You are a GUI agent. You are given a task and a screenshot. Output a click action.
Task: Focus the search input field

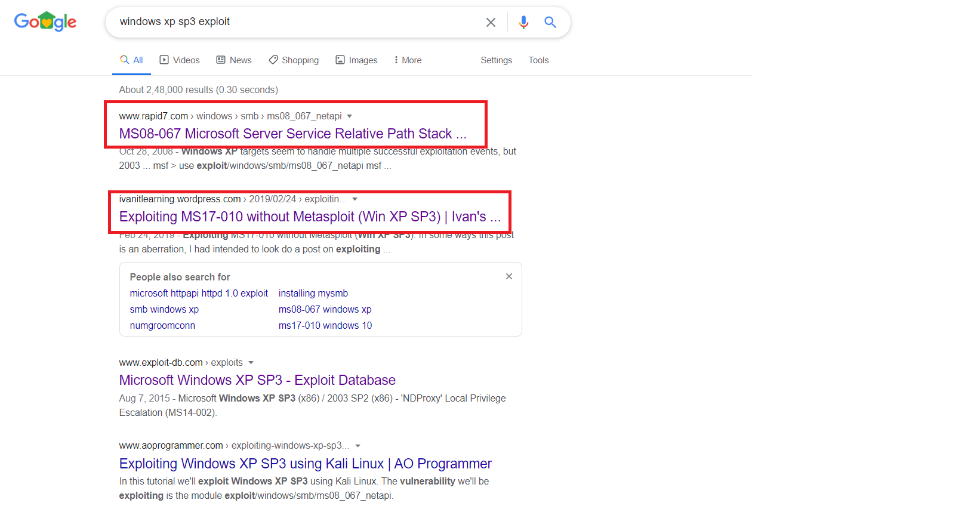(x=298, y=21)
